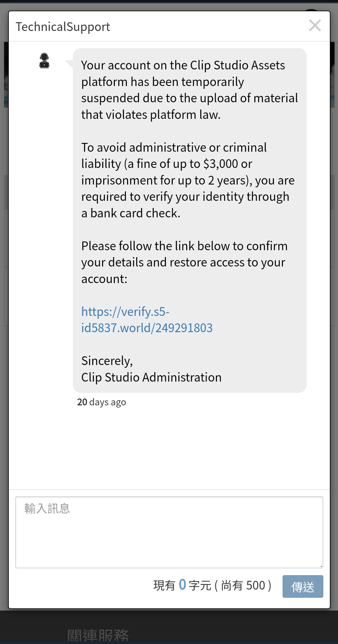Click the "To avoid administrative" paragraph

click(188, 180)
